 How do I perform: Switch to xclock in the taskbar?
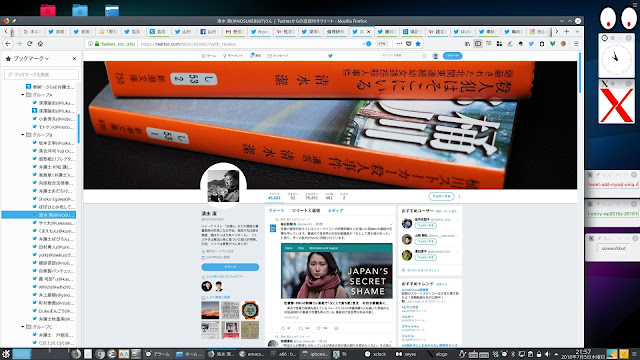click(x=376, y=354)
